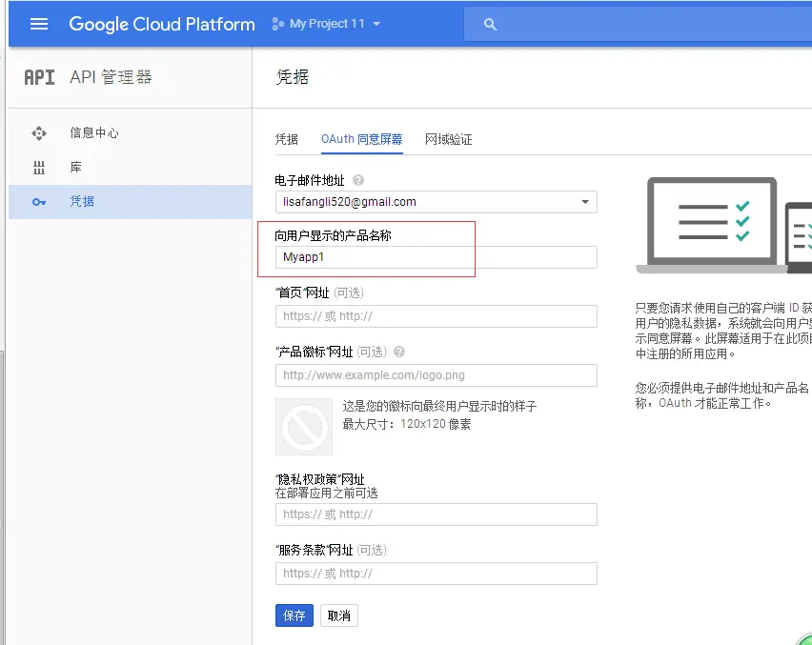
Task: Click the 最大尺寸：120x120 像素 text
Action: click(x=407, y=424)
